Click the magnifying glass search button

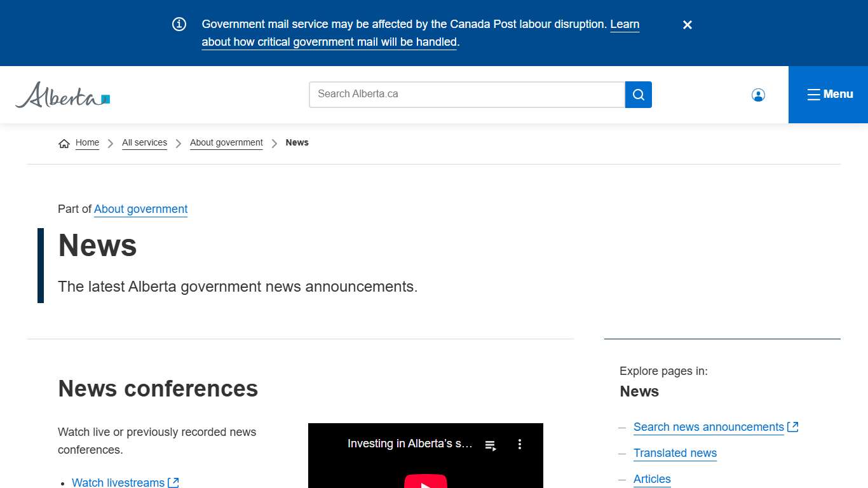pos(638,95)
